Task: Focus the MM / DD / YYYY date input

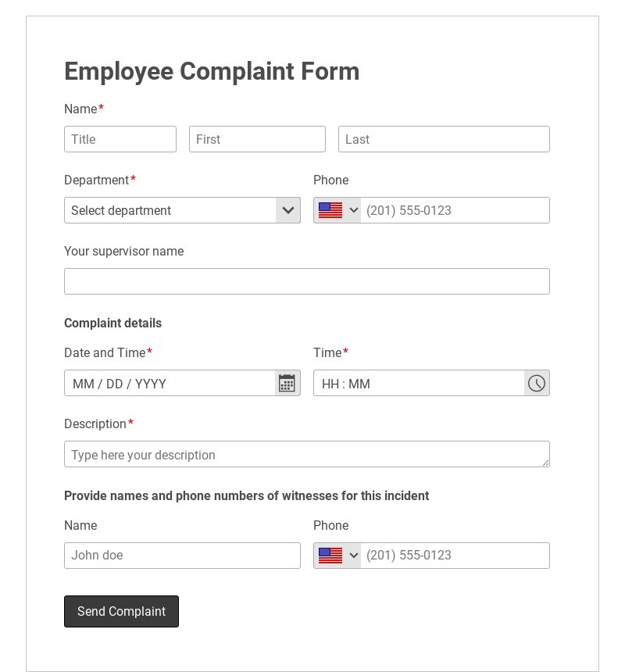Action: tap(170, 384)
